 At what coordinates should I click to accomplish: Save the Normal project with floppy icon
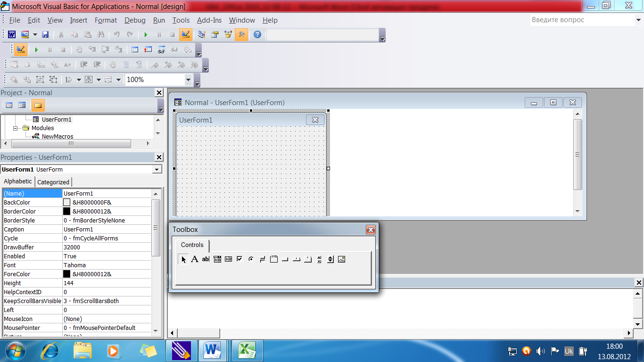click(45, 34)
